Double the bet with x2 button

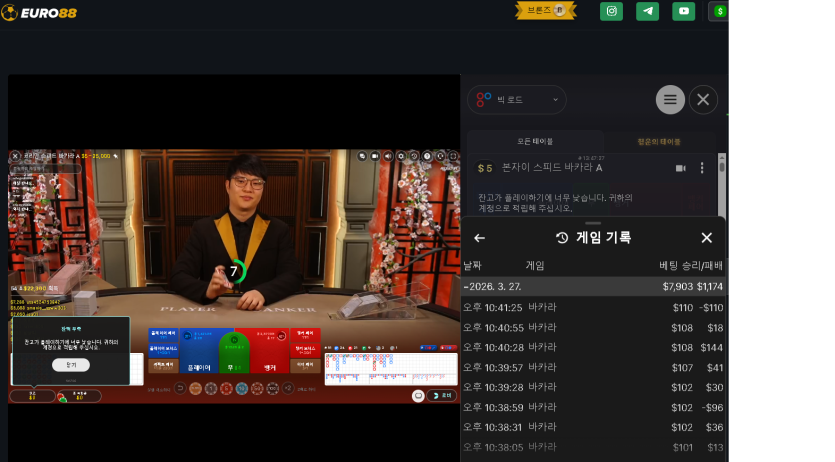point(288,389)
